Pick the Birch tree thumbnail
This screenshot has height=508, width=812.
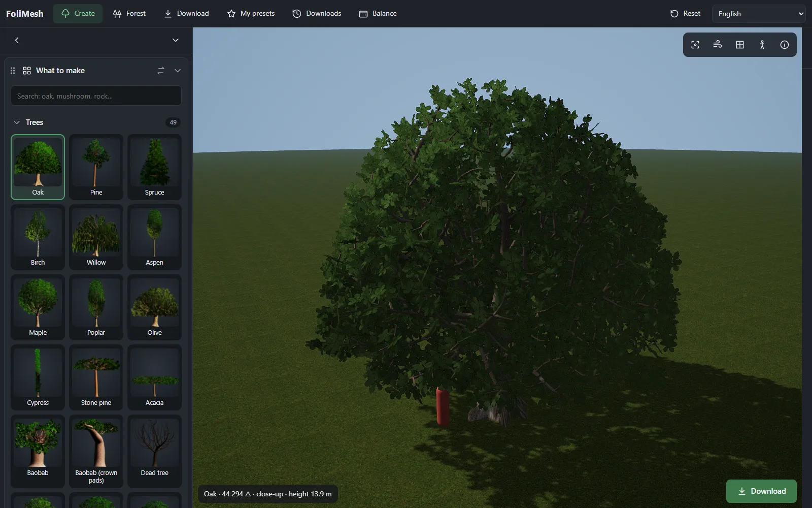point(38,237)
